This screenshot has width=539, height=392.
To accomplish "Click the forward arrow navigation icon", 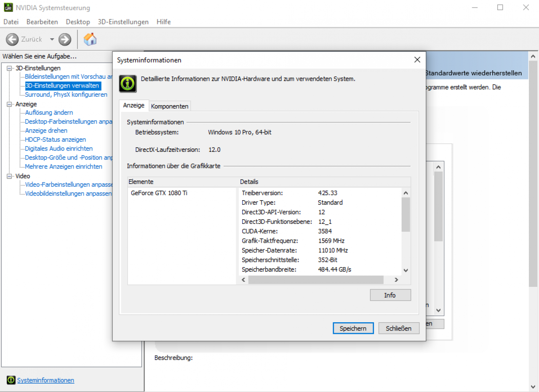I will tap(65, 40).
